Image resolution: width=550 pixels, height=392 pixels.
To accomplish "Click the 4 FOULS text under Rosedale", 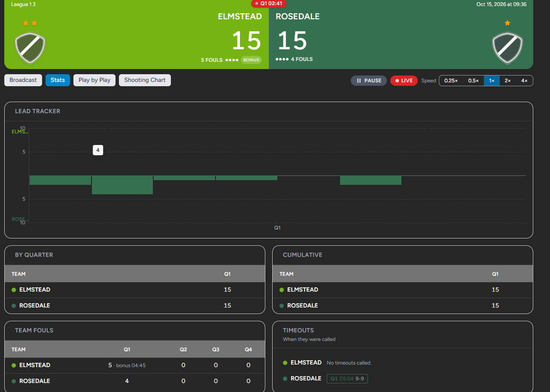I will click(x=302, y=59).
